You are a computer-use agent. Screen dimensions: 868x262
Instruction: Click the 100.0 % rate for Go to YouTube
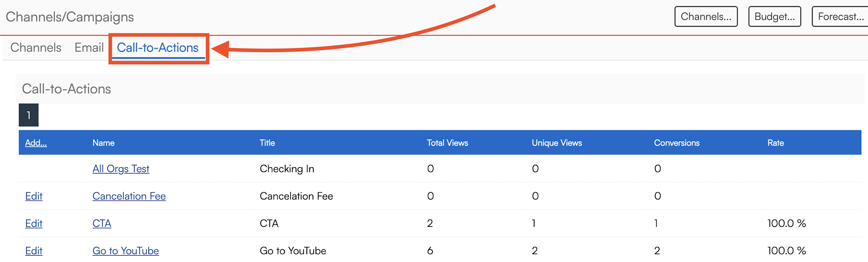(786, 251)
